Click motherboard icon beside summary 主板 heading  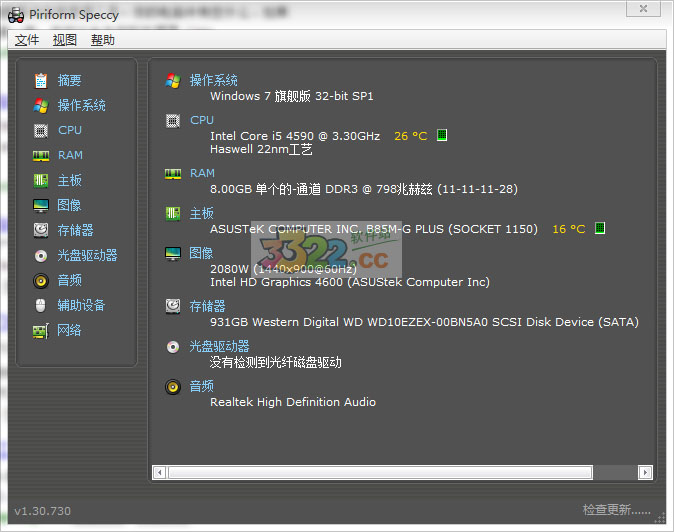(x=173, y=214)
